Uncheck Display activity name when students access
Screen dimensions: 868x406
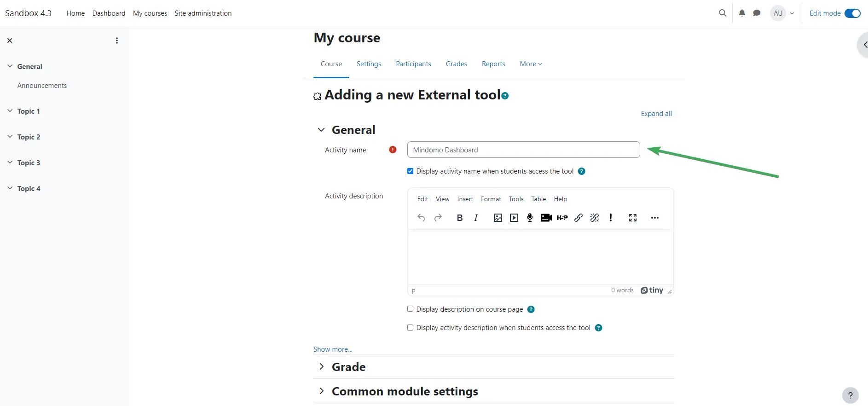(x=410, y=171)
